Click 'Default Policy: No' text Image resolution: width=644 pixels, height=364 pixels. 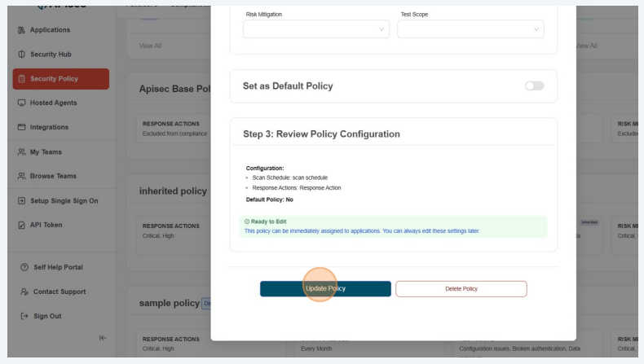click(270, 200)
